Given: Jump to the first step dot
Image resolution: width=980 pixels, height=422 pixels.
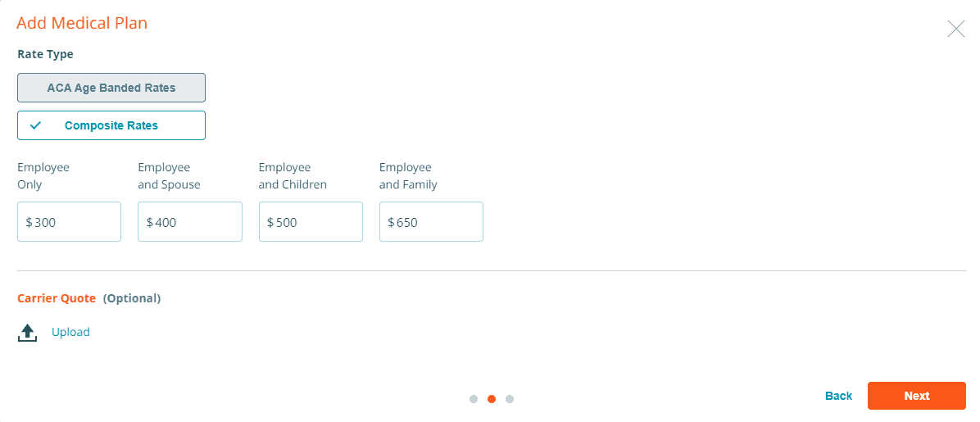Looking at the screenshot, I should pos(474,399).
